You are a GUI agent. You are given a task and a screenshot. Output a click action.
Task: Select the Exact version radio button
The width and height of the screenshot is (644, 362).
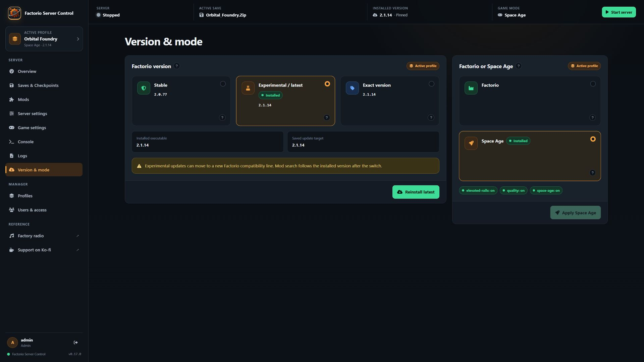[432, 84]
